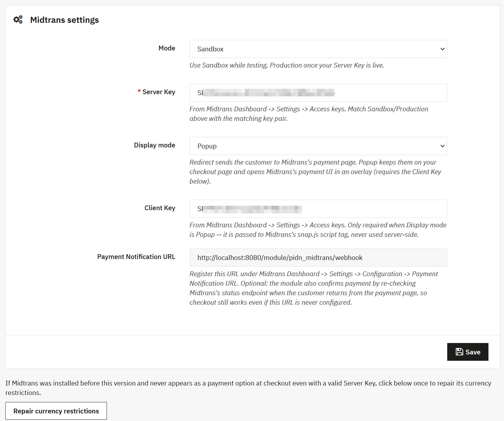Click the Client Key snap.js help text

[318, 230]
